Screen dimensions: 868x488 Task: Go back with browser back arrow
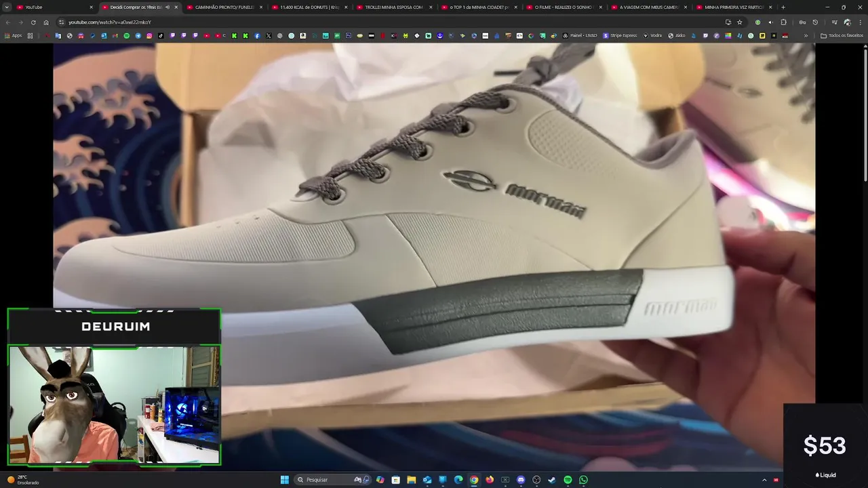pos(7,22)
